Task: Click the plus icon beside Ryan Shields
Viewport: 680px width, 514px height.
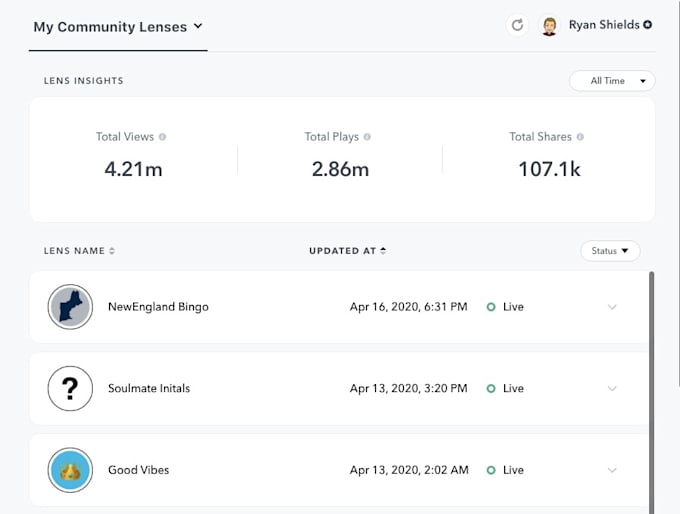Action: tap(648, 25)
